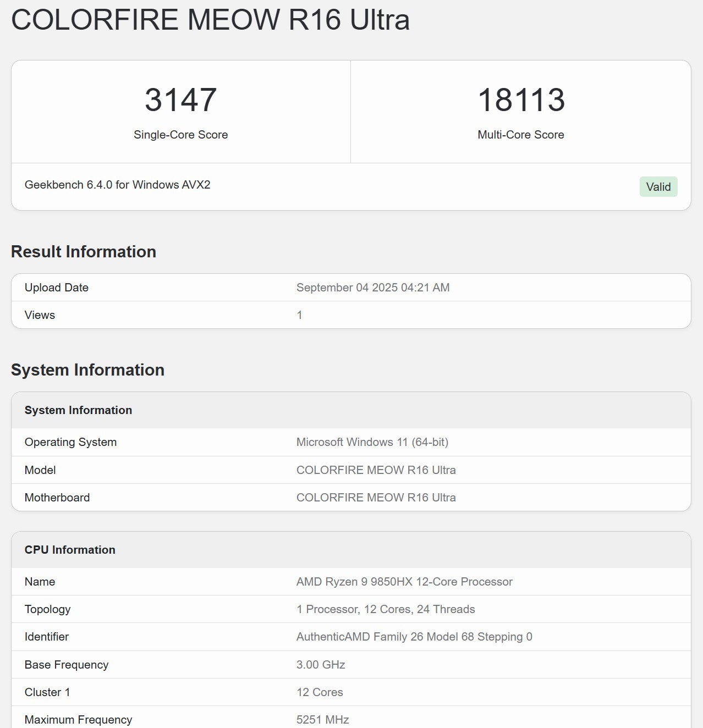This screenshot has height=728, width=703.
Task: Select the single-core score 3147
Action: click(x=180, y=100)
